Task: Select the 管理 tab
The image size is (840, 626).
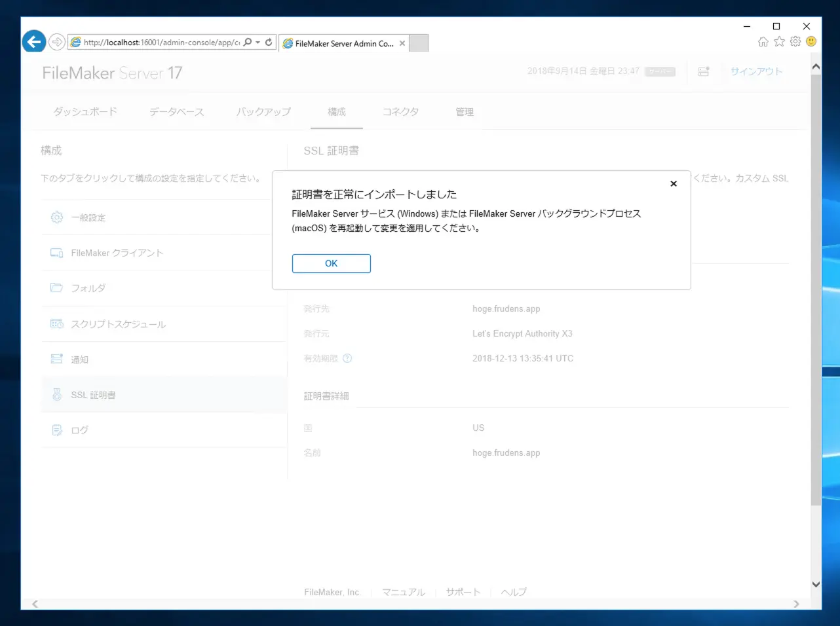Action: pos(465,111)
